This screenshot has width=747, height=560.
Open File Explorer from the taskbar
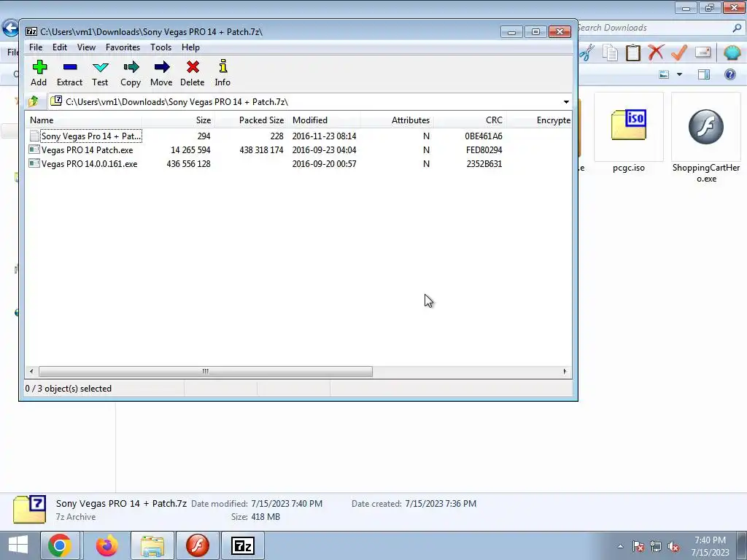coord(152,545)
